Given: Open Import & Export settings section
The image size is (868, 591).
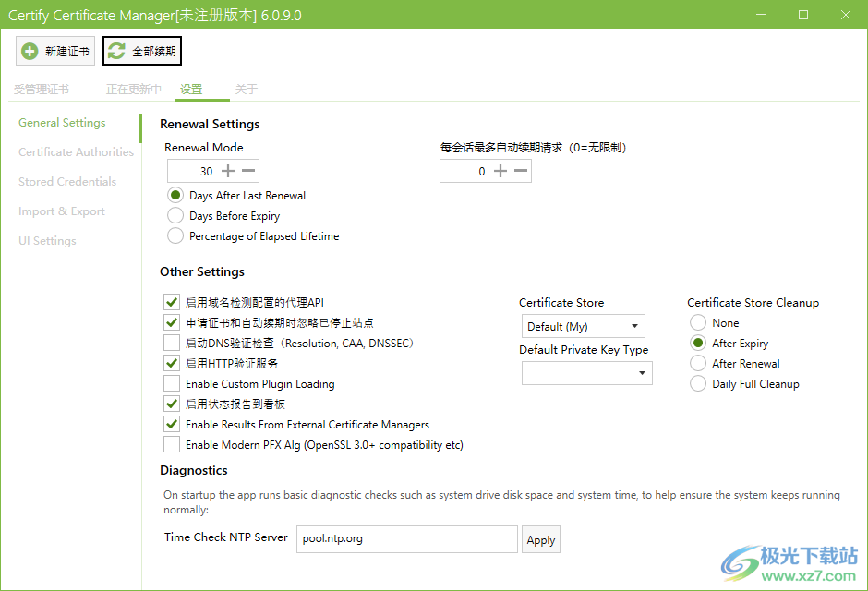Looking at the screenshot, I should pyautogui.click(x=62, y=211).
